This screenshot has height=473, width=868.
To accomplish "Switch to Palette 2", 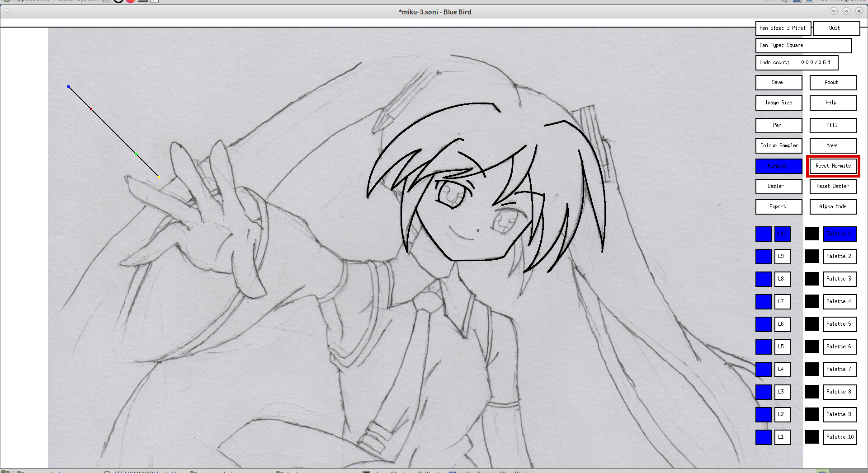I will pyautogui.click(x=840, y=256).
